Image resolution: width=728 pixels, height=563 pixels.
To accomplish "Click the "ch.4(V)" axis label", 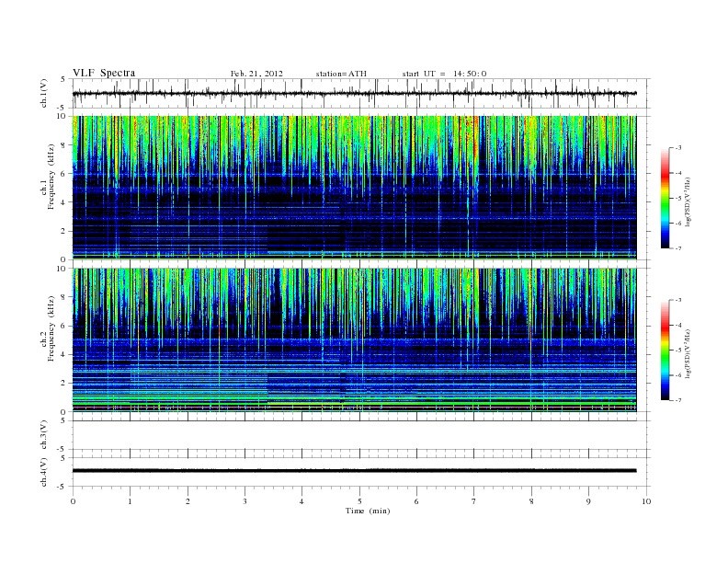I will pyautogui.click(x=44, y=472).
